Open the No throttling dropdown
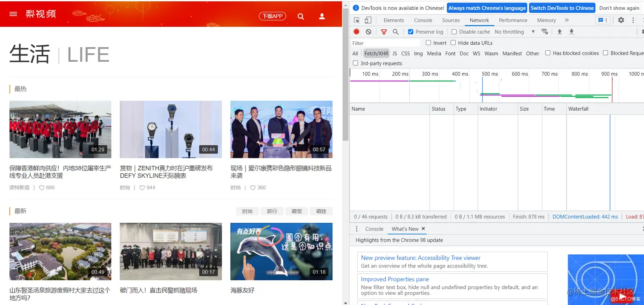Image resolution: width=644 pixels, height=305 pixels. coord(515,32)
